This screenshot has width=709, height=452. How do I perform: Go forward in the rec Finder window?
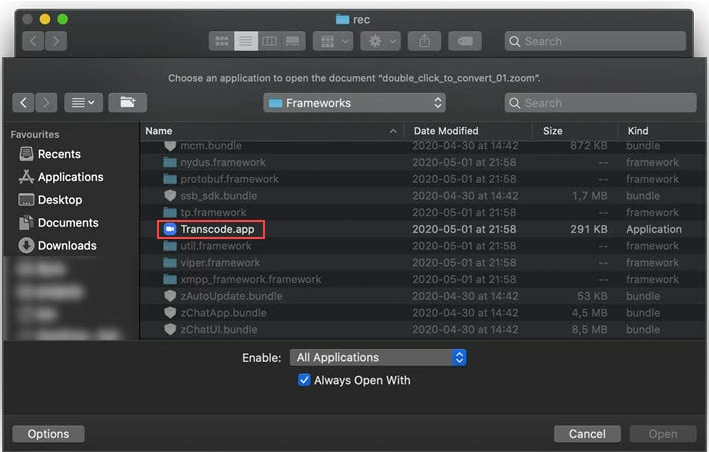pyautogui.click(x=56, y=41)
